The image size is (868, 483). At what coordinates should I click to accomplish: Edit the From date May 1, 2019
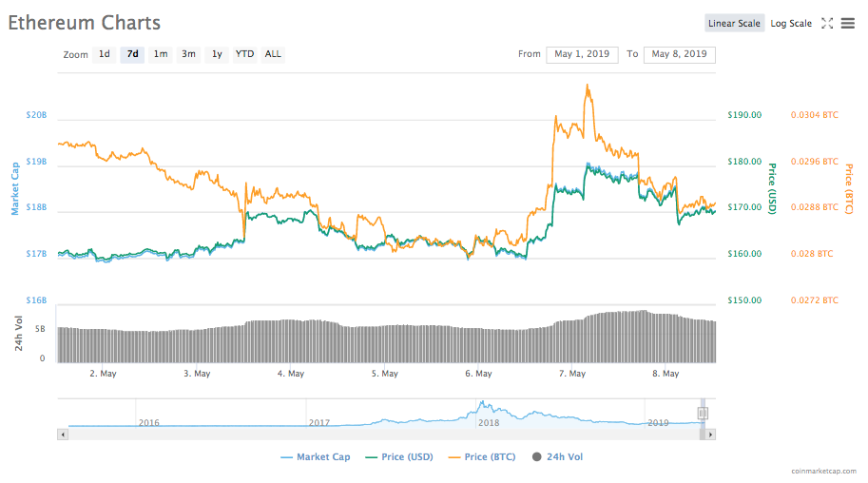582,54
